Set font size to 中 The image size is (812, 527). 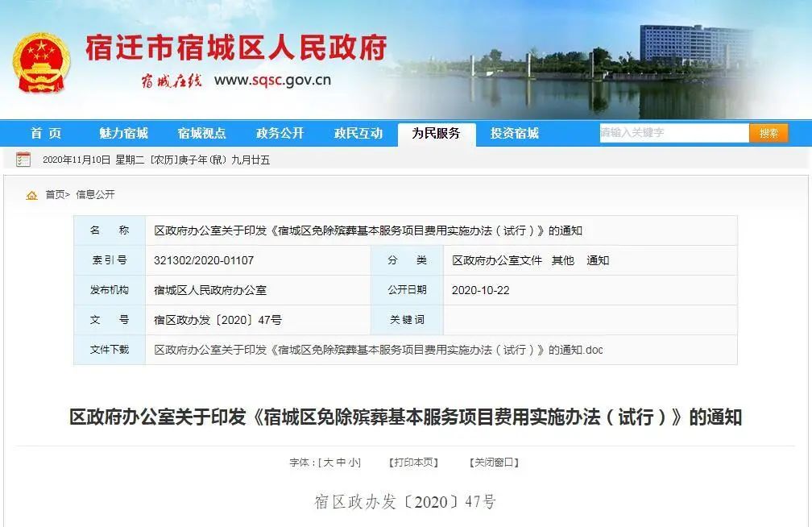[341, 463]
